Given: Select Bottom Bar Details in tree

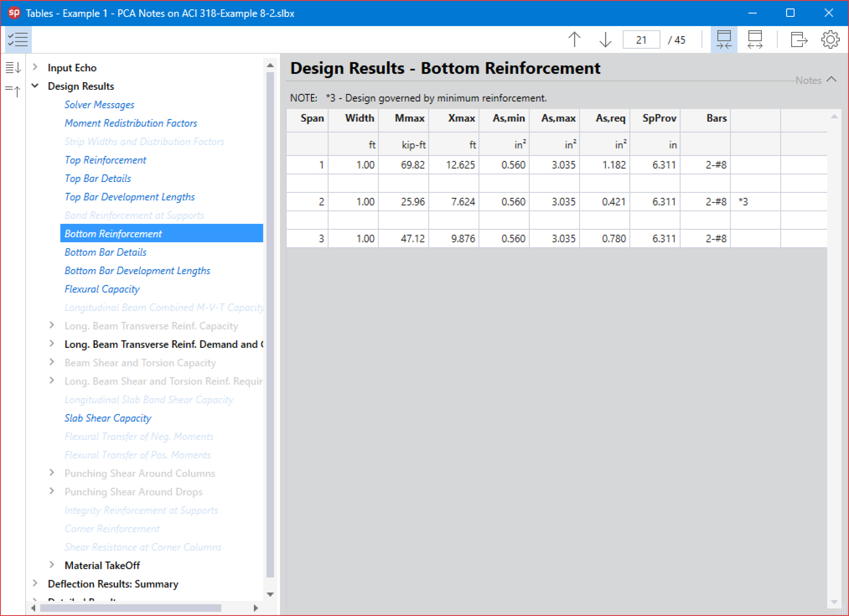Looking at the screenshot, I should tap(105, 252).
